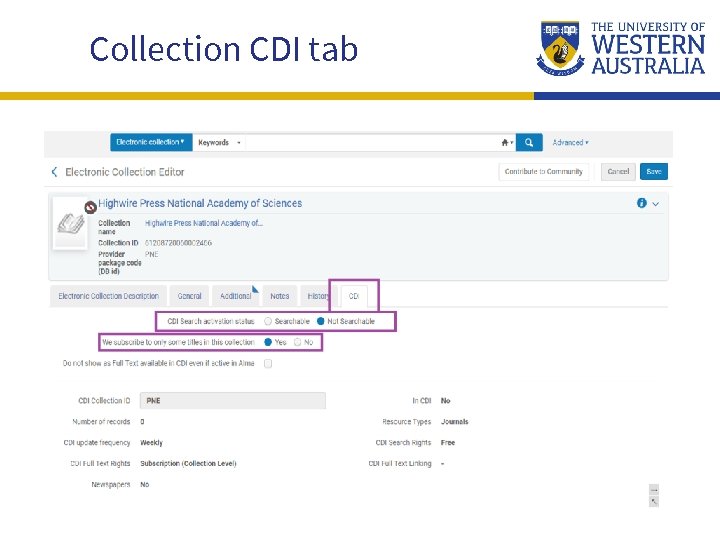The width and height of the screenshot is (720, 540).
Task: Click the CDI Full Text Rights label
Action: pos(100,464)
